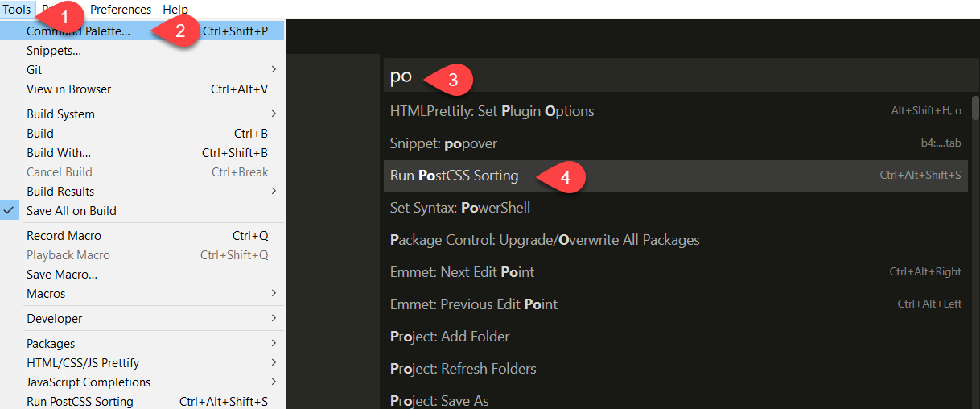Open the Preferences menu

click(121, 10)
